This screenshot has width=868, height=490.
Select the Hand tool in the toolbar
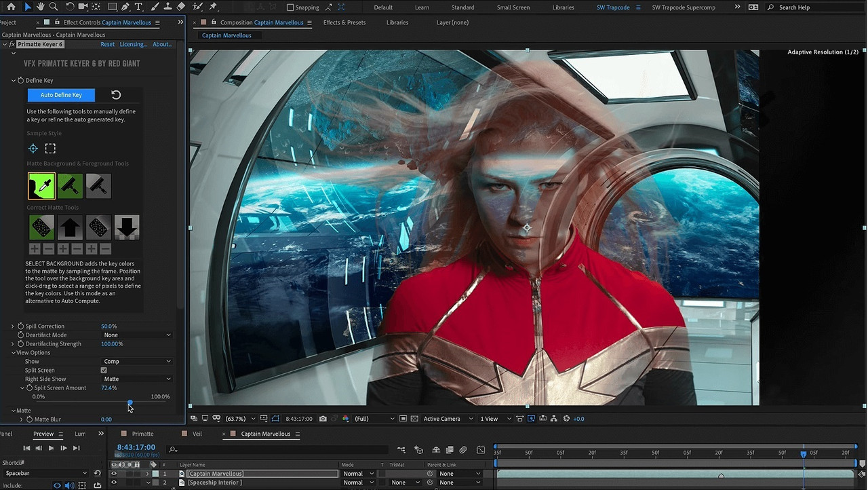coord(41,7)
